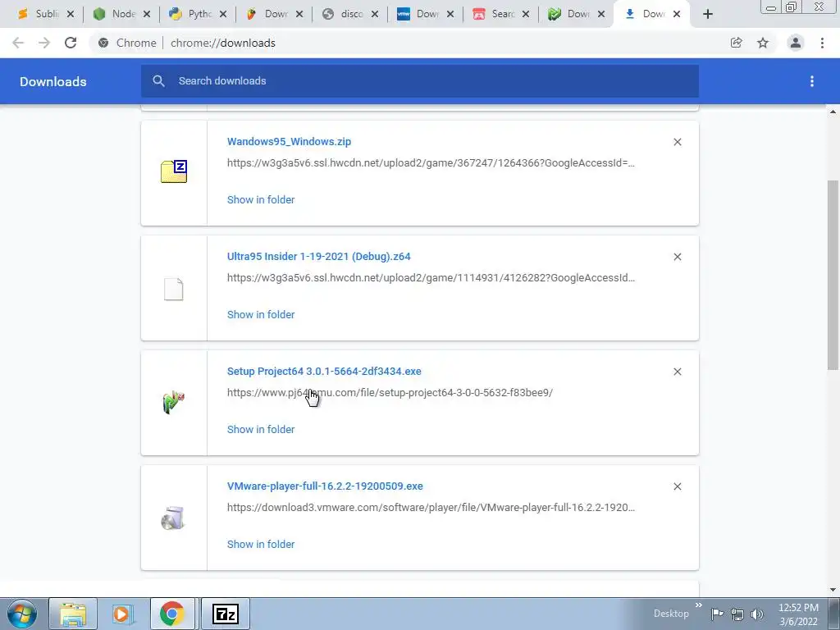Switch to the Search tab
This screenshot has width=840, height=630.
pyautogui.click(x=494, y=14)
